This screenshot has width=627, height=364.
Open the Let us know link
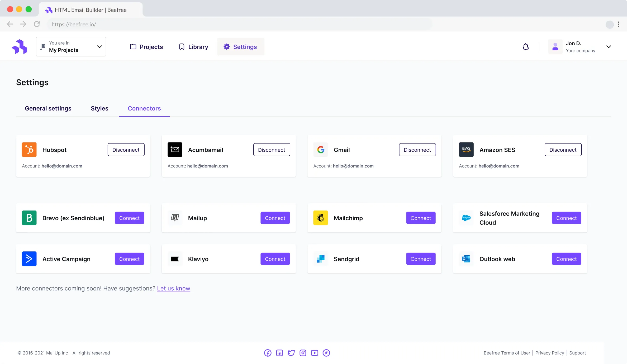tap(173, 288)
